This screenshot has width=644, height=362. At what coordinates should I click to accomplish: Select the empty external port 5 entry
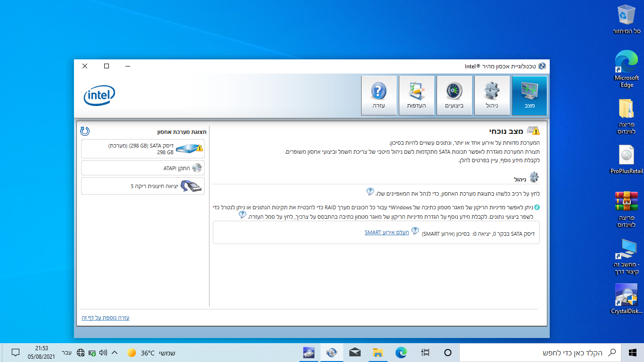coord(143,186)
